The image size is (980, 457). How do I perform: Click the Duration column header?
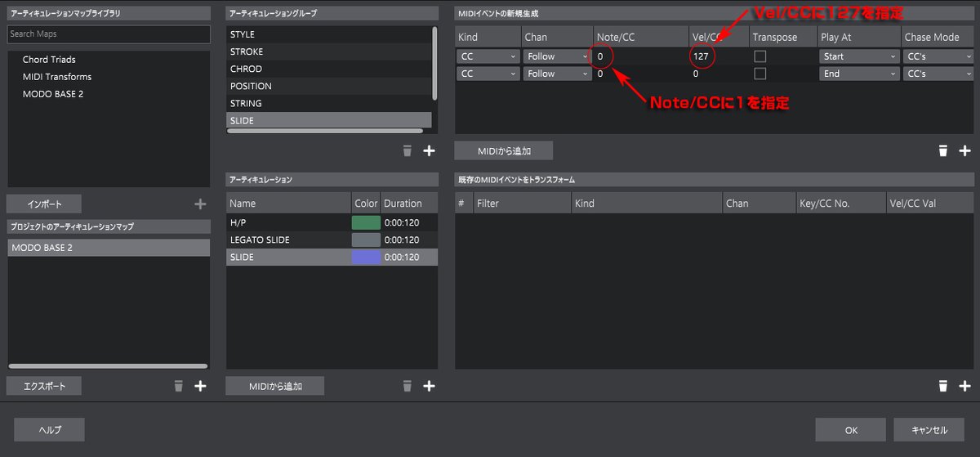point(409,203)
